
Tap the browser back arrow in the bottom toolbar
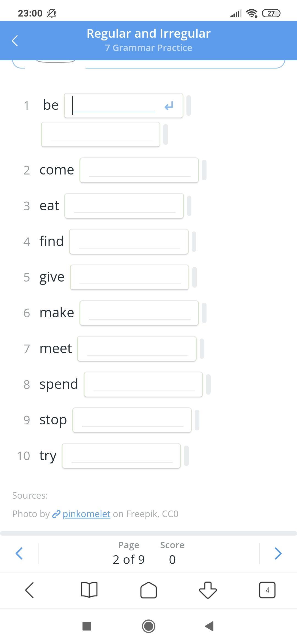pos(29,590)
